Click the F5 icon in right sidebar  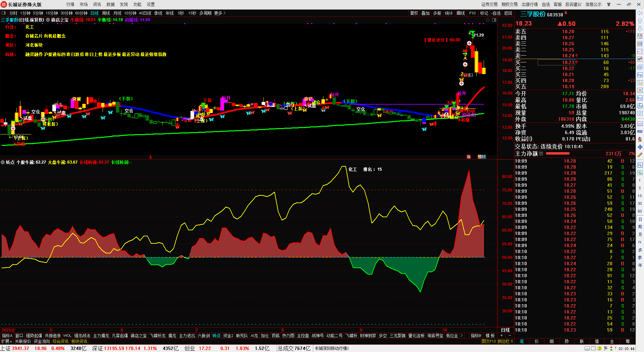pyautogui.click(x=640, y=165)
